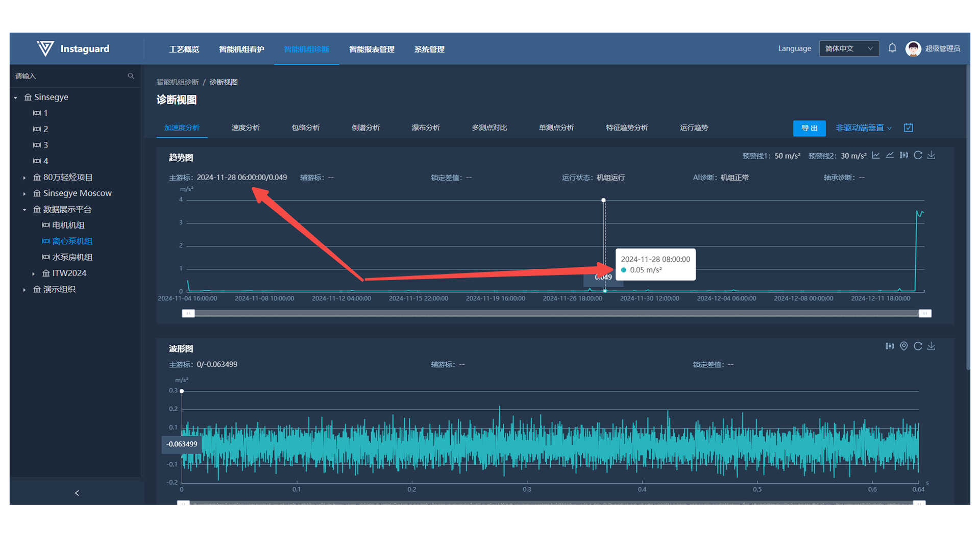Click the 导出 export button
Screen dimensions: 980x551
810,128
